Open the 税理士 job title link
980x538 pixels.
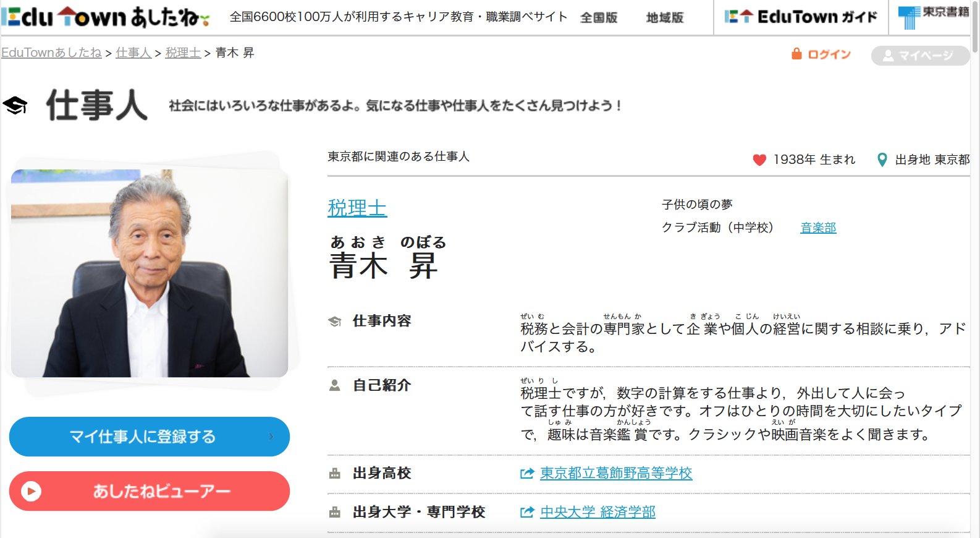pos(357,208)
